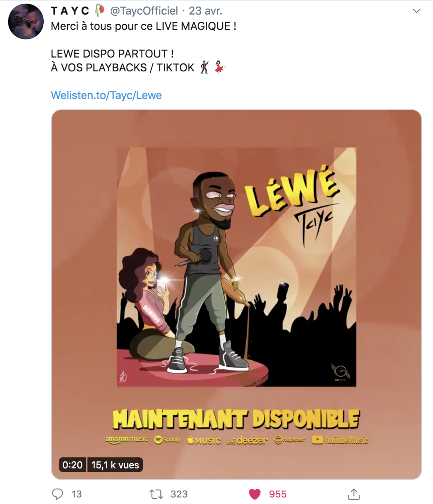
Task: Open the share upload icon
Action: [x=353, y=494]
